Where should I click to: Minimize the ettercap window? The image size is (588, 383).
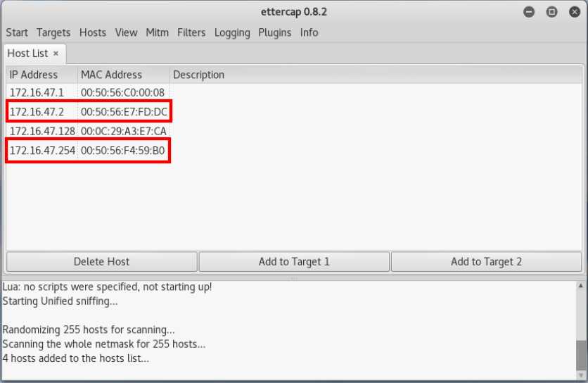529,12
